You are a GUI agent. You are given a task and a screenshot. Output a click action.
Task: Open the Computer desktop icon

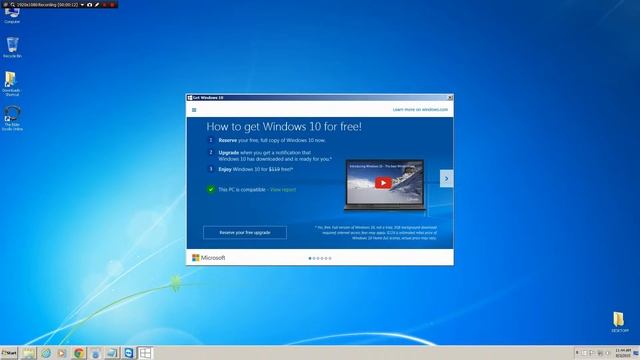pyautogui.click(x=12, y=16)
